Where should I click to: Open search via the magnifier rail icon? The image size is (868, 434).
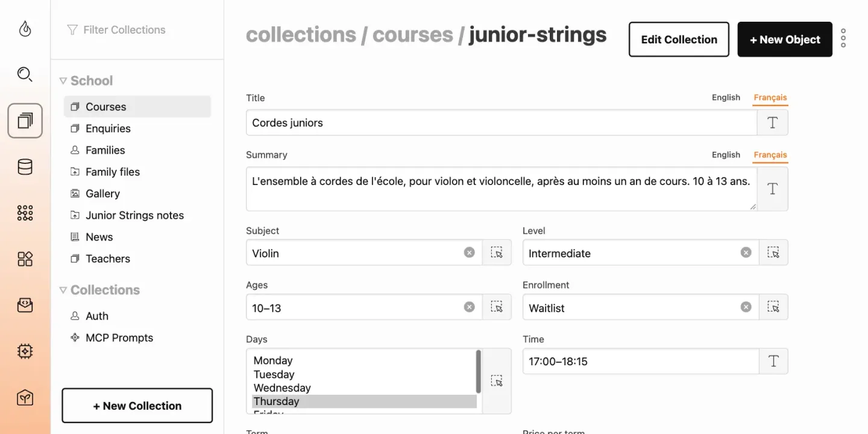[25, 74]
